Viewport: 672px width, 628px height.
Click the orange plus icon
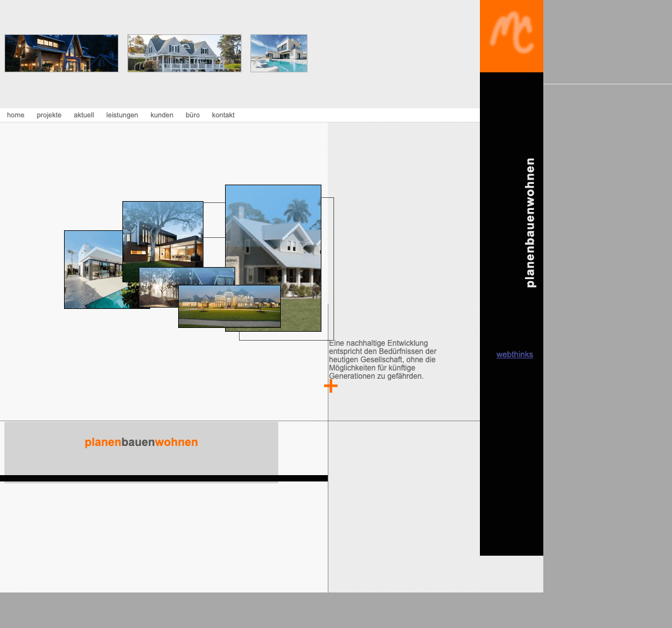click(x=330, y=386)
